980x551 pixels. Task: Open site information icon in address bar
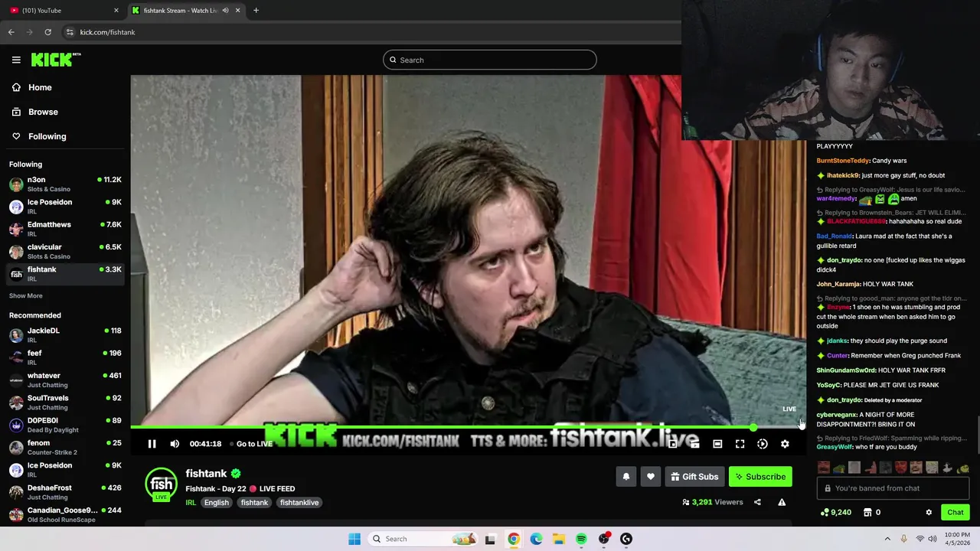pos(70,32)
